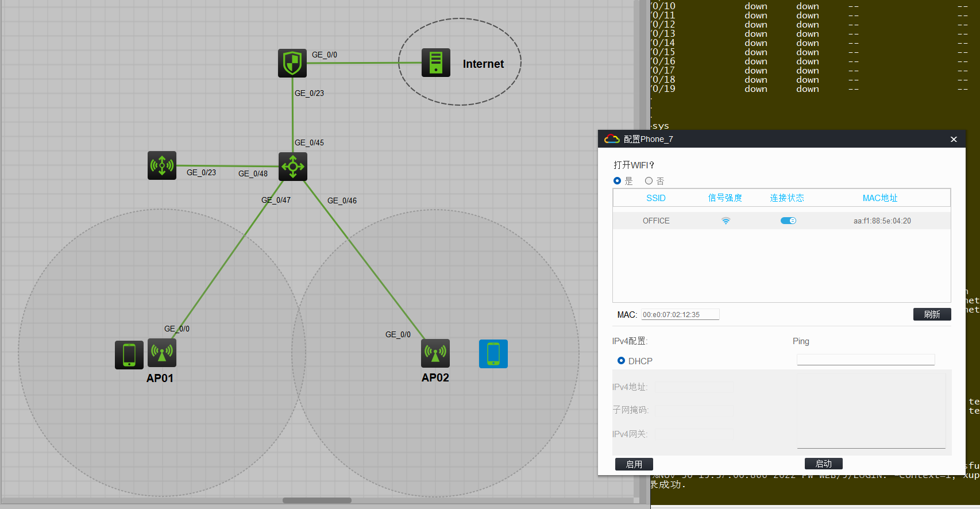Click the OFFICE Wi-Fi signal strength icon
This screenshot has height=509, width=980.
click(x=726, y=221)
